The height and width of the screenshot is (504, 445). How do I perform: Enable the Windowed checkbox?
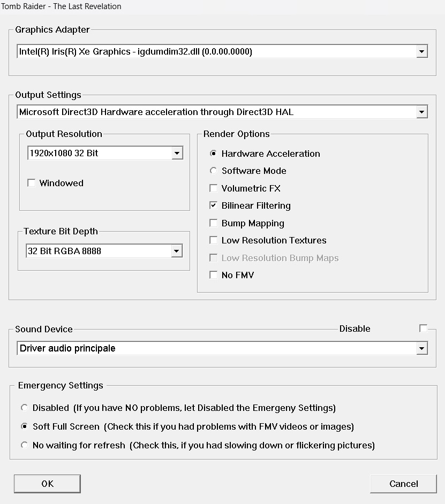click(x=32, y=183)
